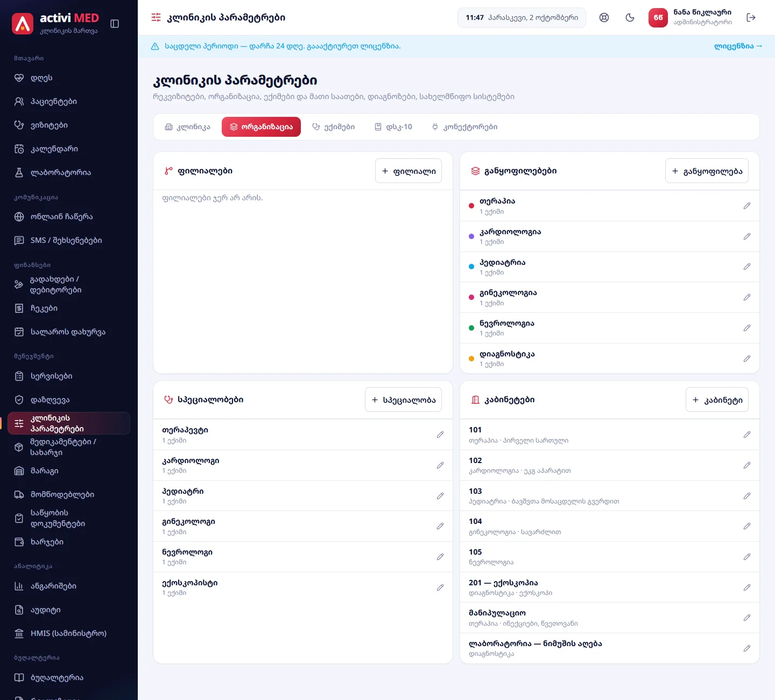775x700 pixels.
Task: Edit the დიაგნოსტიკა department pencil icon
Action: click(x=747, y=359)
